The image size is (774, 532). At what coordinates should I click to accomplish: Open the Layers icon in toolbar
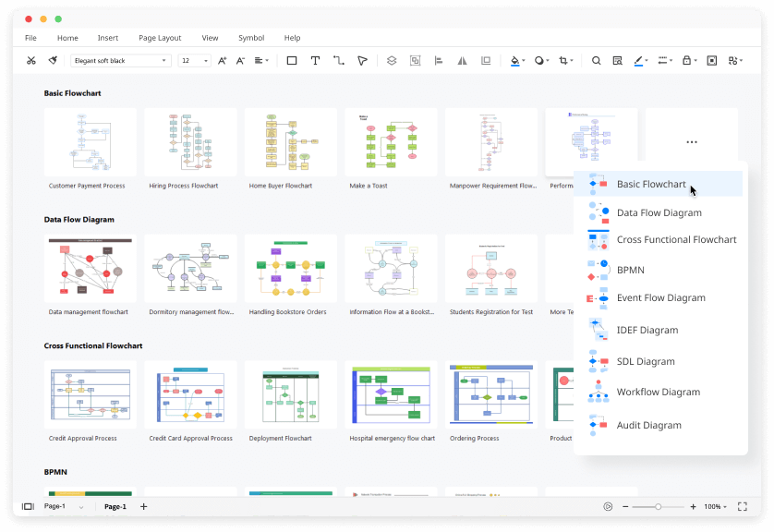click(392, 61)
